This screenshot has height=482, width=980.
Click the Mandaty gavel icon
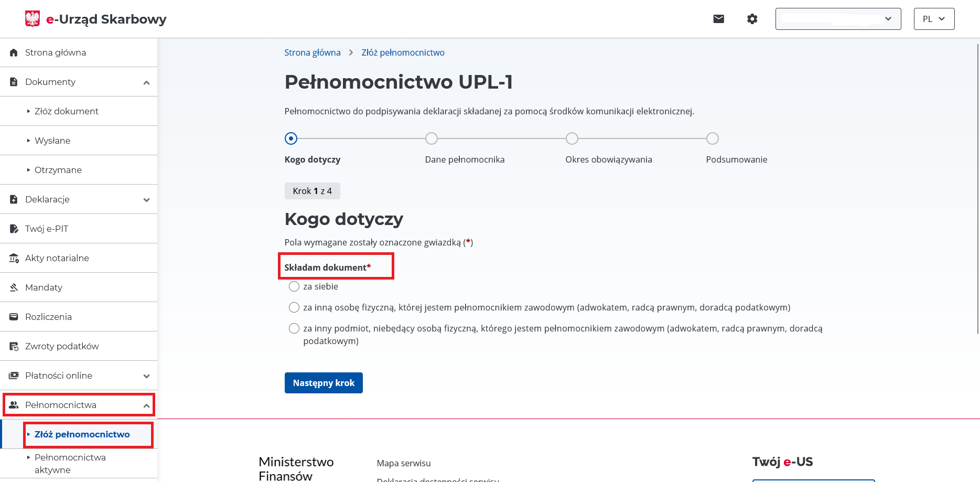click(x=14, y=287)
